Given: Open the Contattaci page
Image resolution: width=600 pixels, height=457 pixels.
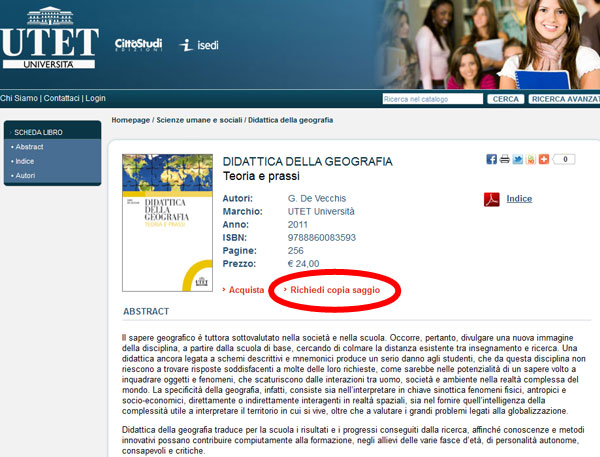Looking at the screenshot, I should [x=62, y=98].
